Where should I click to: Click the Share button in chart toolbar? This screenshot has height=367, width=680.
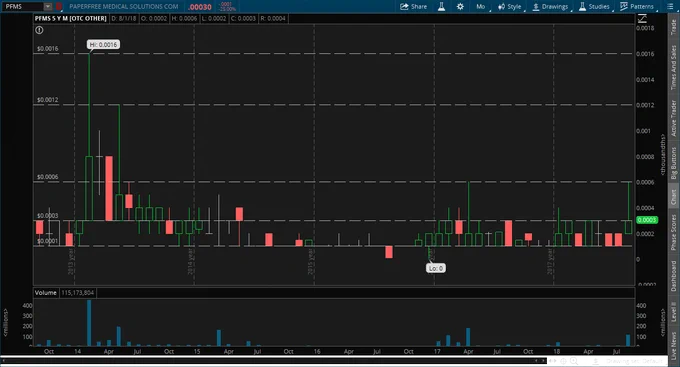pyautogui.click(x=413, y=7)
